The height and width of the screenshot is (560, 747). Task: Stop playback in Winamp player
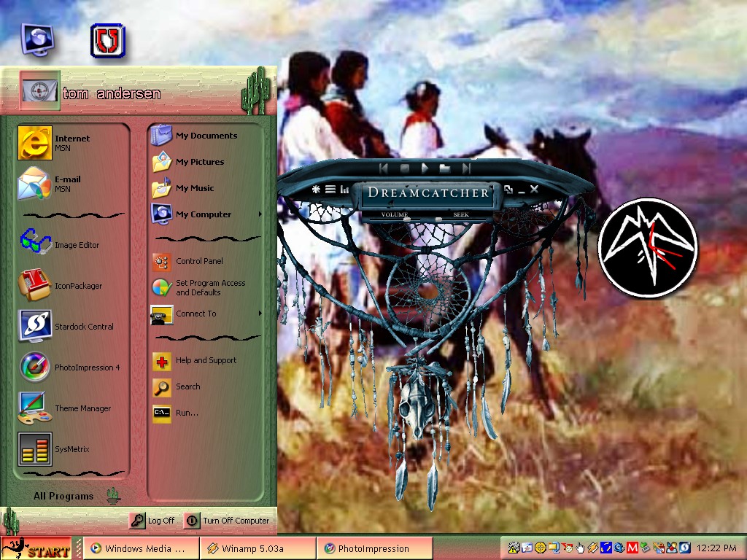(x=404, y=168)
